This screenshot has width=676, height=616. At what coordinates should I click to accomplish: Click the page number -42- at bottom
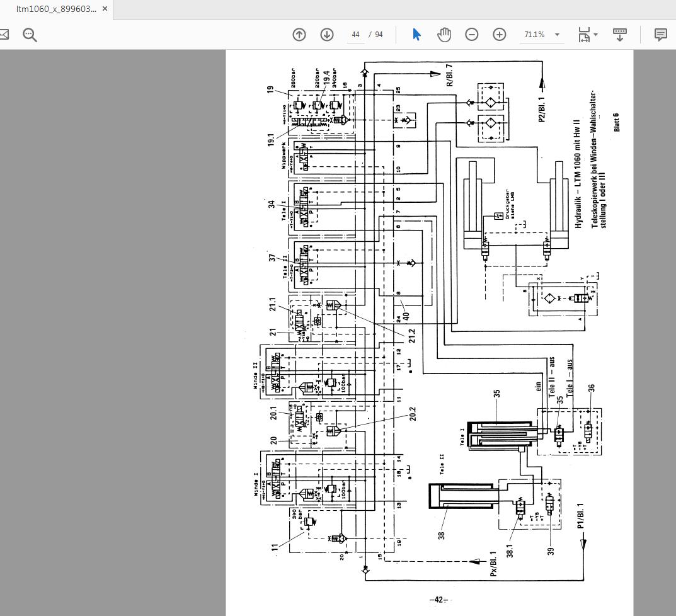coord(438,600)
